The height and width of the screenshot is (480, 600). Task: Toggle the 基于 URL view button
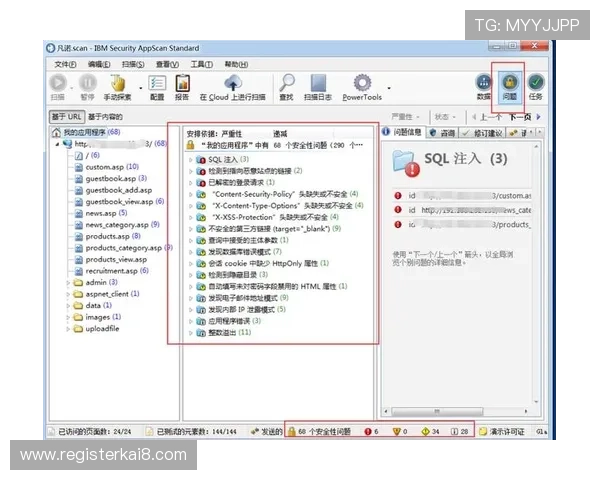(x=67, y=117)
